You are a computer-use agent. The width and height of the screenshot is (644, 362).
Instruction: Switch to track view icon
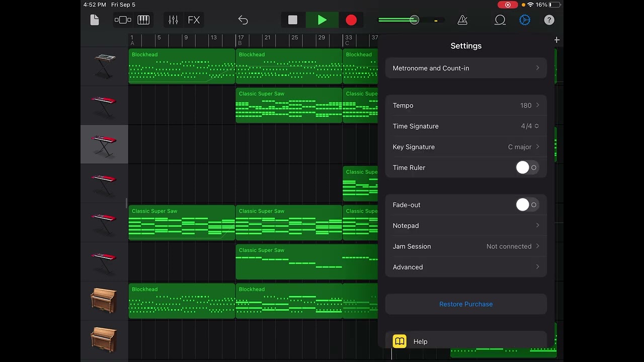coord(123,20)
